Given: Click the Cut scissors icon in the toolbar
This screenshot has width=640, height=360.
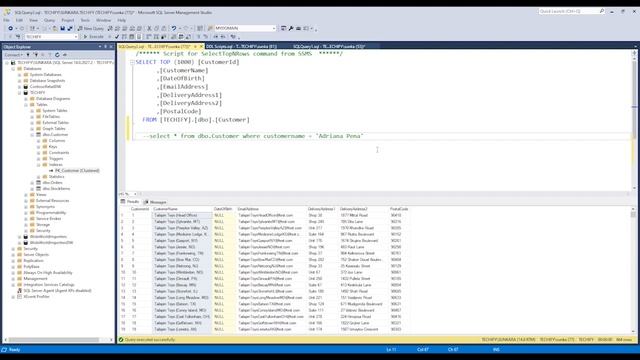Looking at the screenshot, I should click(x=149, y=28).
